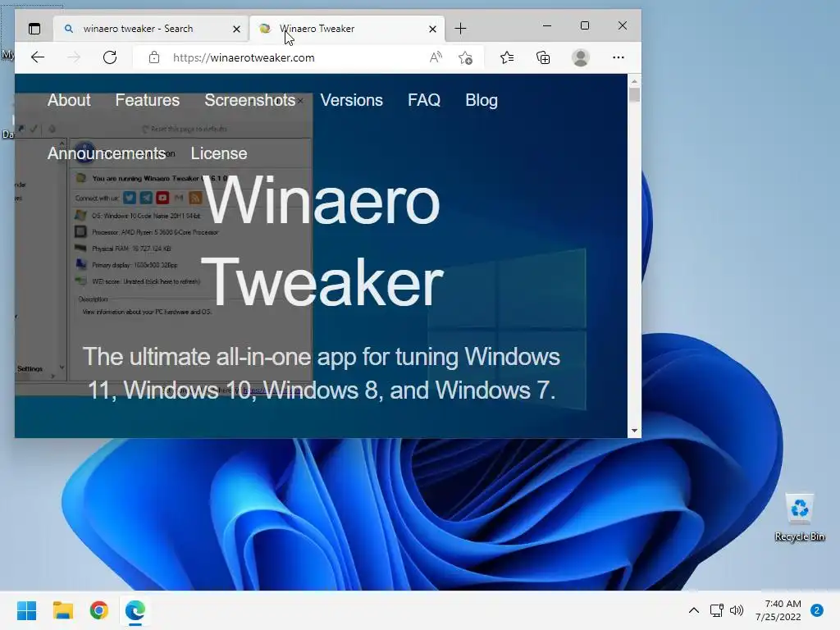The image size is (840, 630).
Task: Open network status tray icon
Action: pyautogui.click(x=716, y=610)
